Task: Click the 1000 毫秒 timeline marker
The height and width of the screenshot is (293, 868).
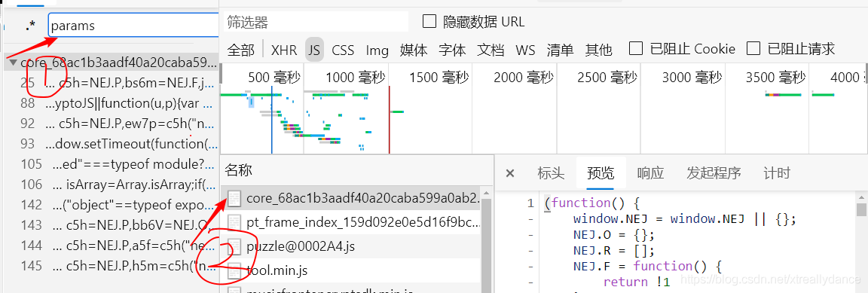Action: click(x=355, y=77)
